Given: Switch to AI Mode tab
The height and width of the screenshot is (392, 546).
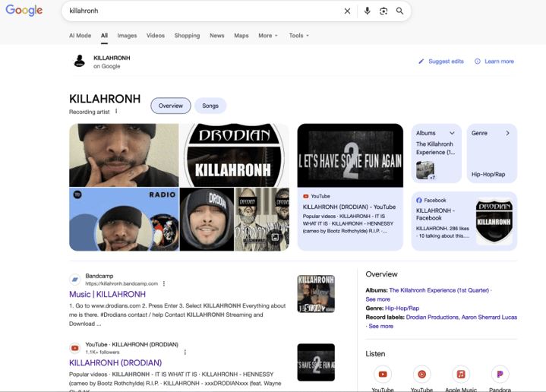Looking at the screenshot, I should tap(80, 36).
